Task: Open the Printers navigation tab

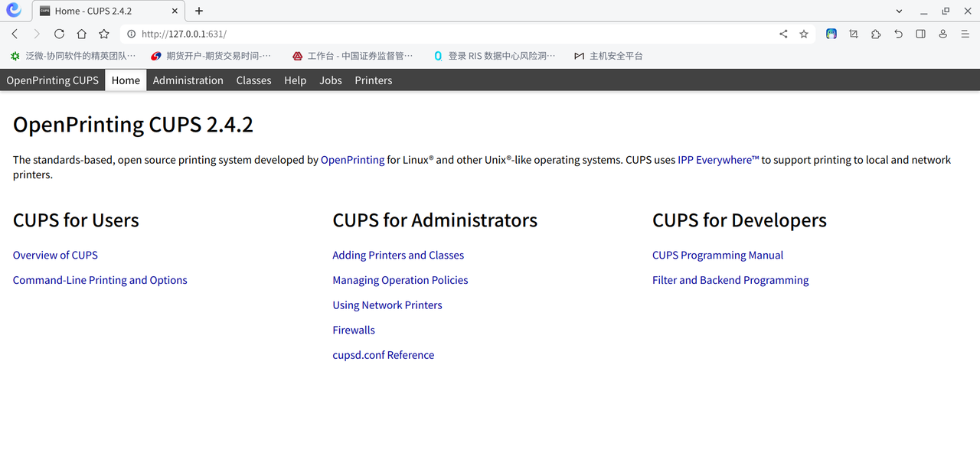Action: pyautogui.click(x=374, y=80)
